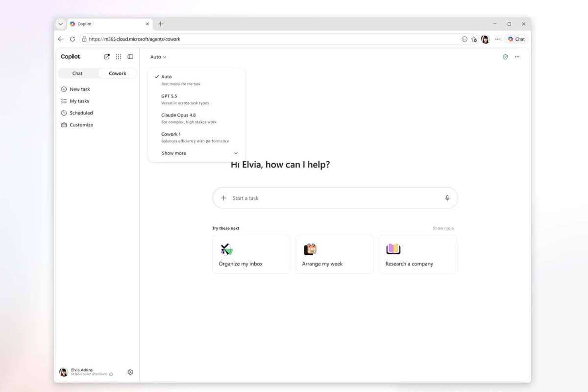Click Elvia Atkins avatar in sidebar
Image resolution: width=588 pixels, height=392 pixels.
(63, 372)
